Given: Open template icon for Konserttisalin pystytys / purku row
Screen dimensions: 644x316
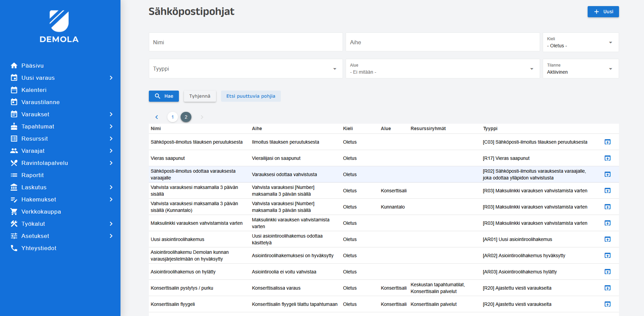Looking at the screenshot, I should coord(608,288).
